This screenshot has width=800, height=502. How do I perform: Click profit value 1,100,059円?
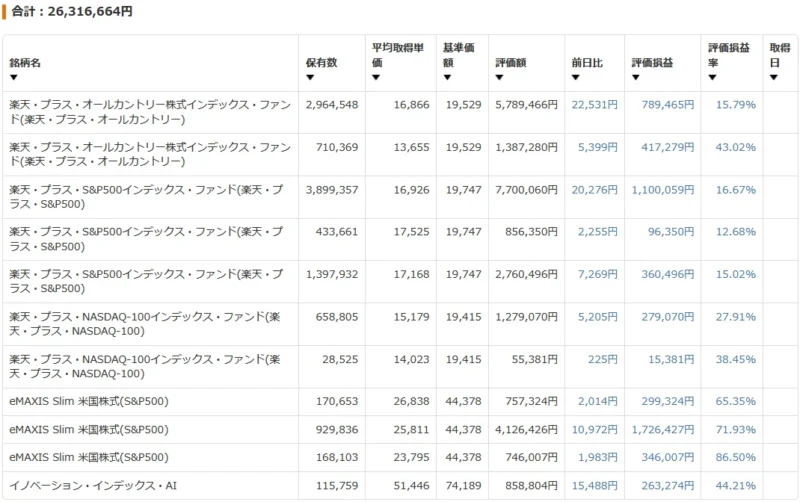(x=663, y=190)
